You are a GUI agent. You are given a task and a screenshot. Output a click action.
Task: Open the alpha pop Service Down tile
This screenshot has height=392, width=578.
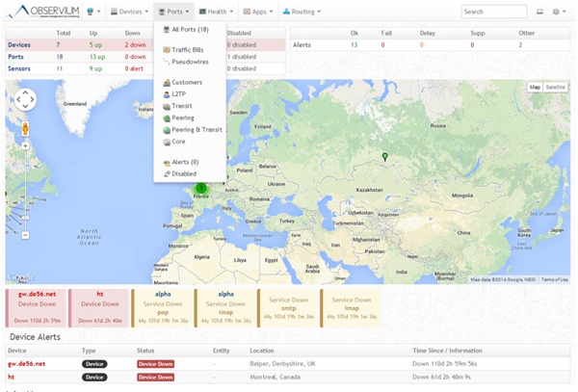(x=162, y=308)
